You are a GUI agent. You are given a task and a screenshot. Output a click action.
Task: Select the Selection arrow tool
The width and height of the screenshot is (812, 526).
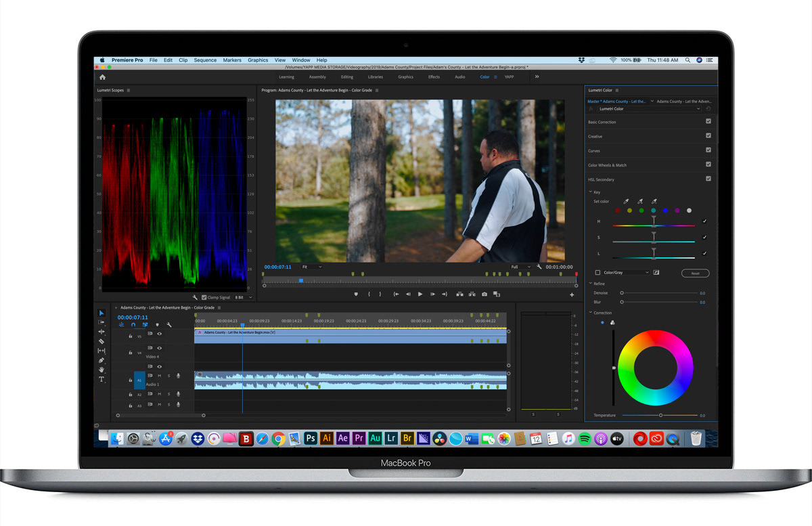[101, 313]
